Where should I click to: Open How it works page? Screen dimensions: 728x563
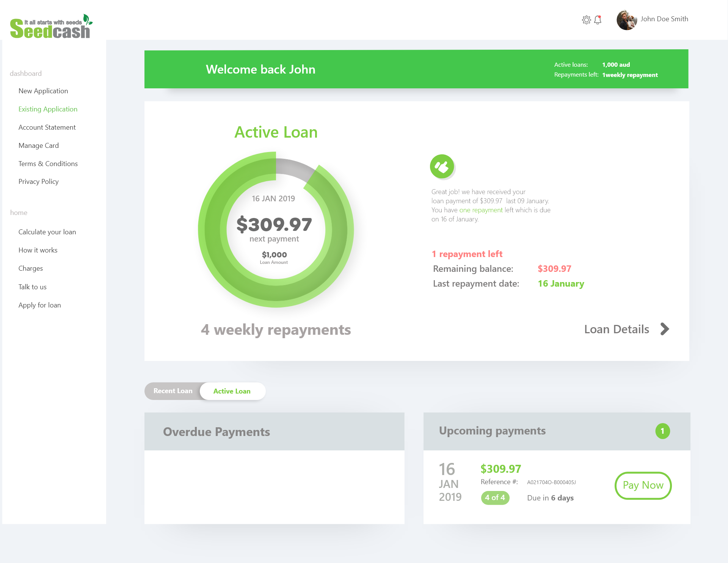pyautogui.click(x=38, y=250)
